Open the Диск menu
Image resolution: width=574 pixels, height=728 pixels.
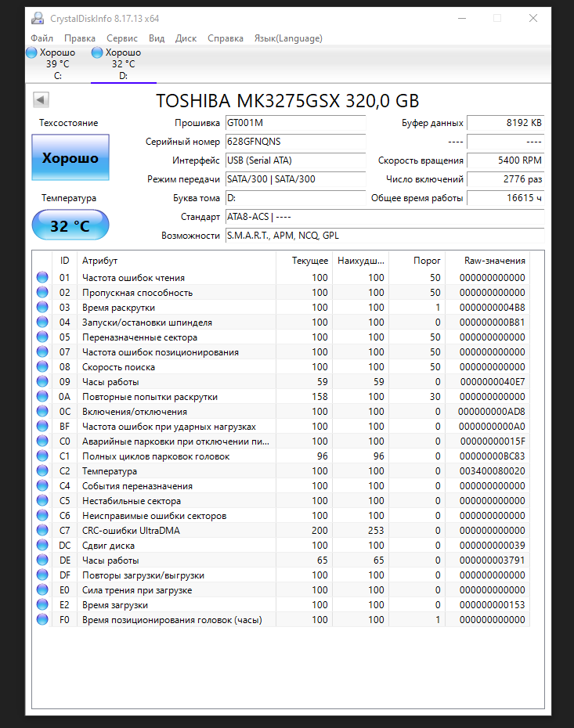186,38
